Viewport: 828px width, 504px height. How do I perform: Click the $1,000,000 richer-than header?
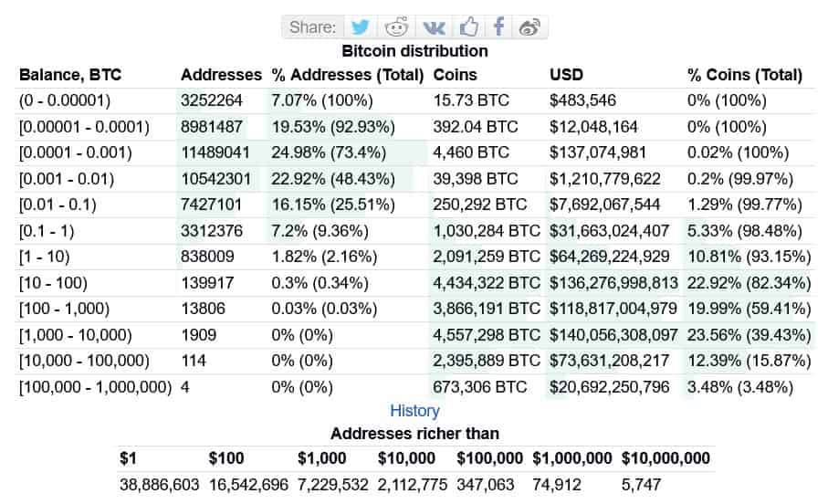point(572,457)
